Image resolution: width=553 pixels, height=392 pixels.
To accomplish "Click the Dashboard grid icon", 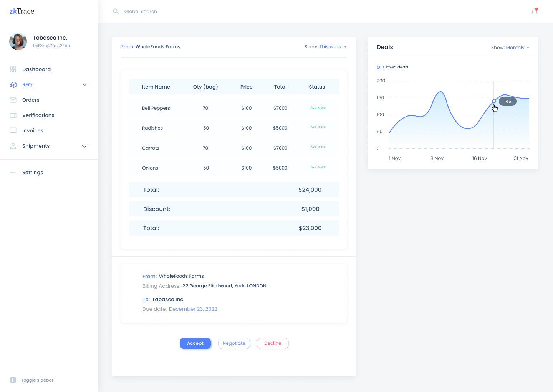I will pyautogui.click(x=13, y=69).
